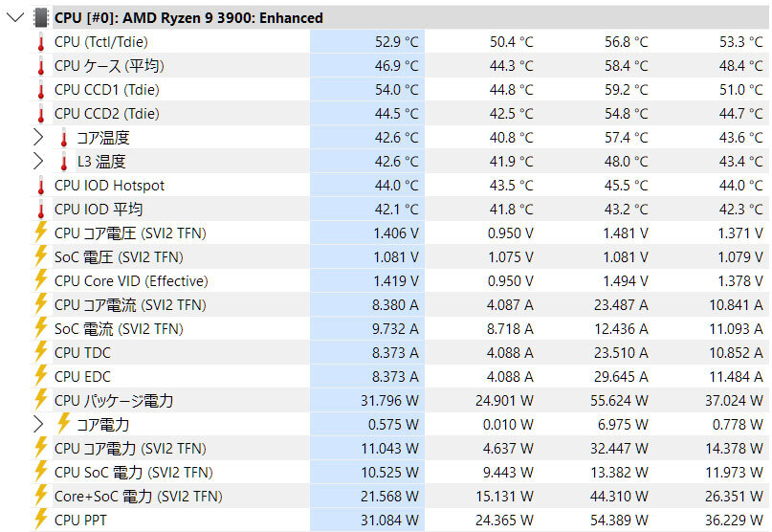Click the average value 11.093 A

pyautogui.click(x=736, y=328)
